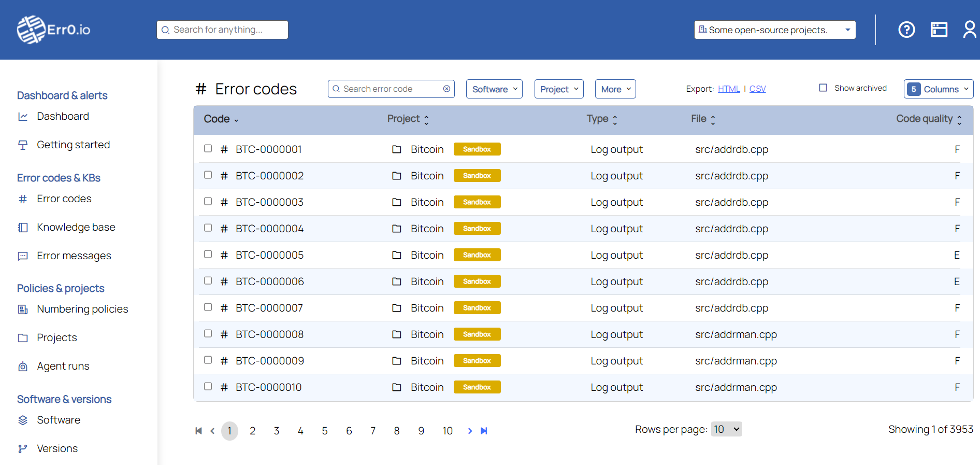Click the Error messages chat icon
This screenshot has width=980, height=465.
pyautogui.click(x=23, y=256)
